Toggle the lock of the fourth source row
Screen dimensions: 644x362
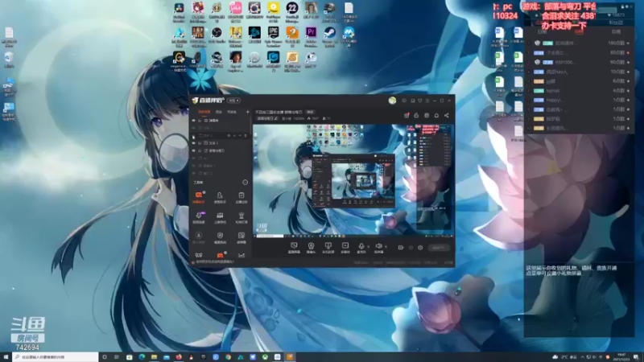coord(200,143)
